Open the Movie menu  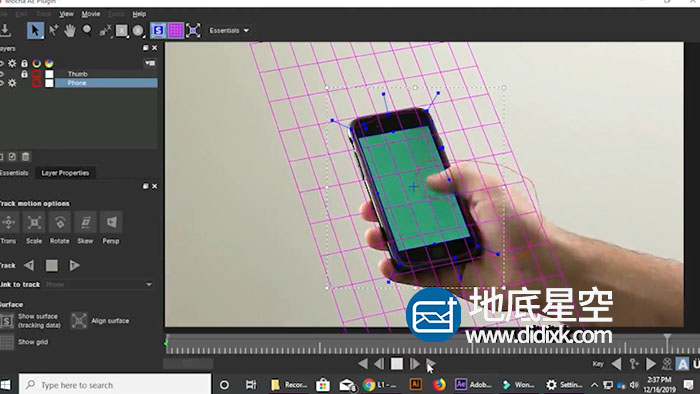[x=91, y=14]
